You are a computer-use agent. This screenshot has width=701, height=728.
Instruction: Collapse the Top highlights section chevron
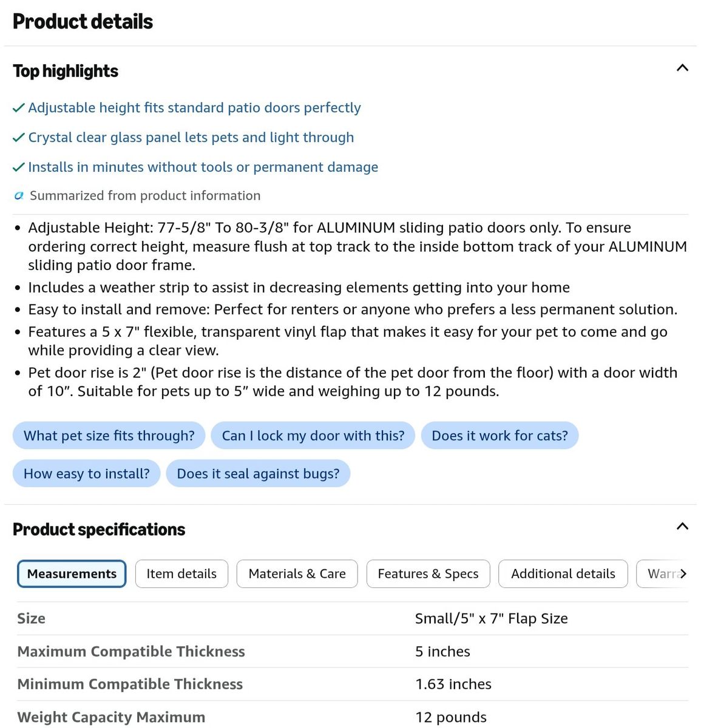click(682, 68)
